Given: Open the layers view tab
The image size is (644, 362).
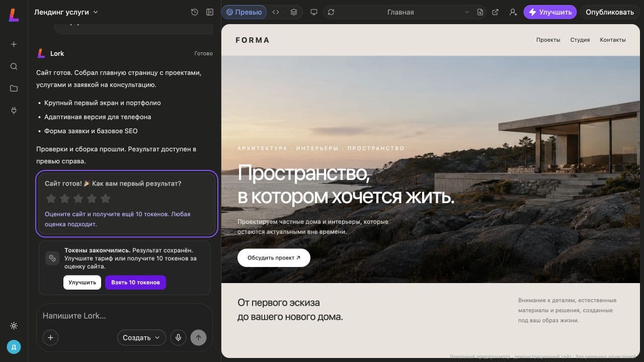Looking at the screenshot, I should (x=294, y=12).
